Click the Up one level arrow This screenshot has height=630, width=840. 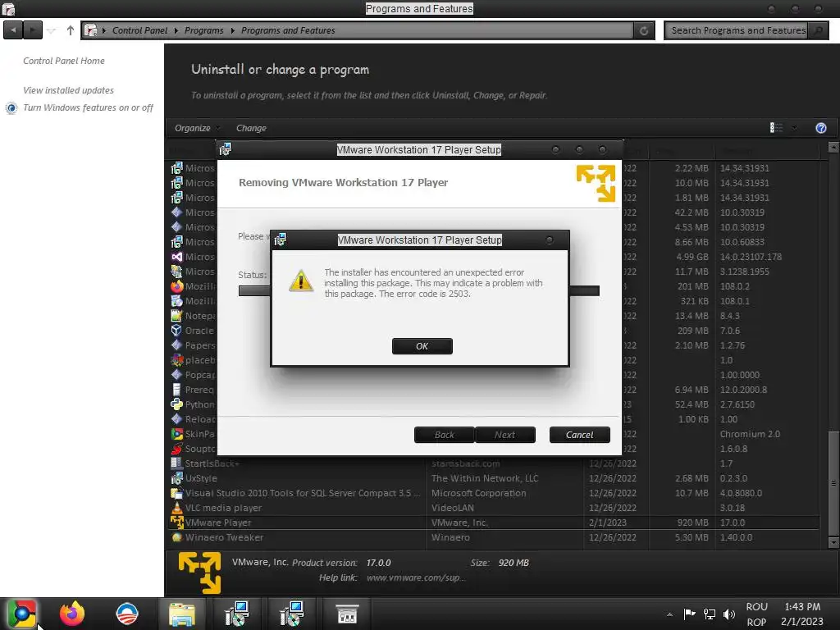pyautogui.click(x=71, y=30)
